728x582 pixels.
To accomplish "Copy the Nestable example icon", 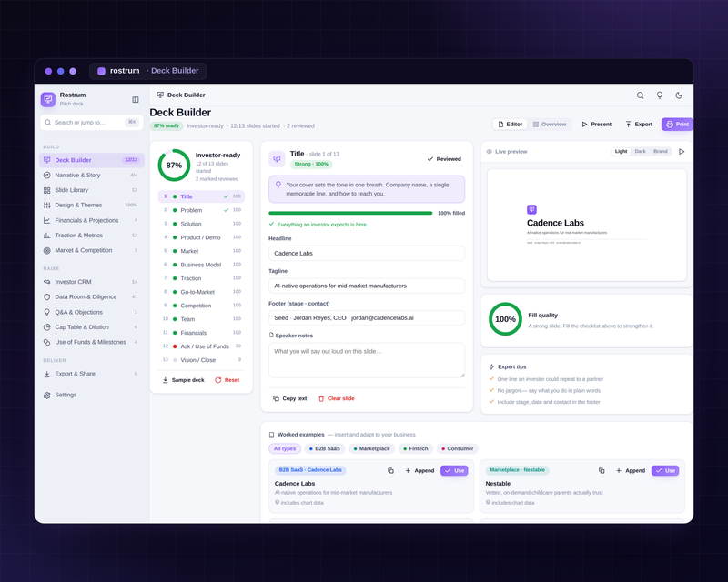I will click(602, 471).
